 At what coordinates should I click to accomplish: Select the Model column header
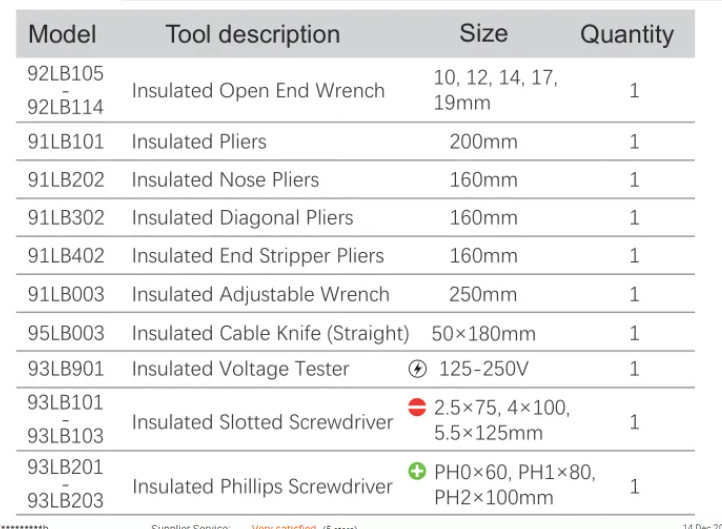click(x=62, y=35)
